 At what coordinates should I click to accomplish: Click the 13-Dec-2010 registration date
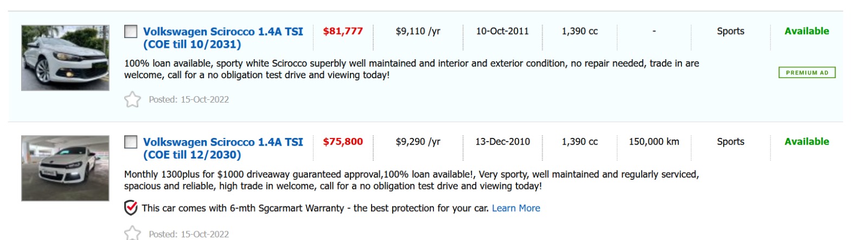pos(502,142)
